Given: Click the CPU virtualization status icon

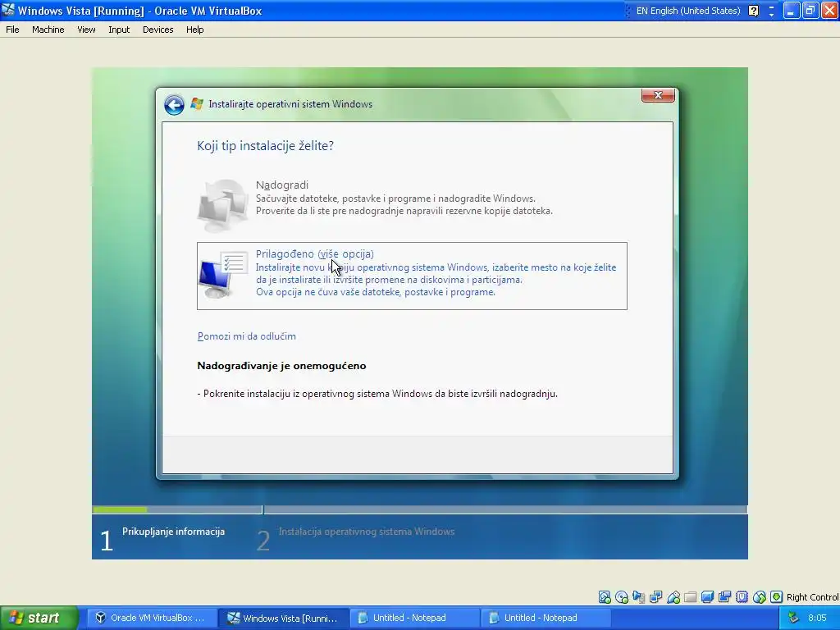Looking at the screenshot, I should coord(742,597).
